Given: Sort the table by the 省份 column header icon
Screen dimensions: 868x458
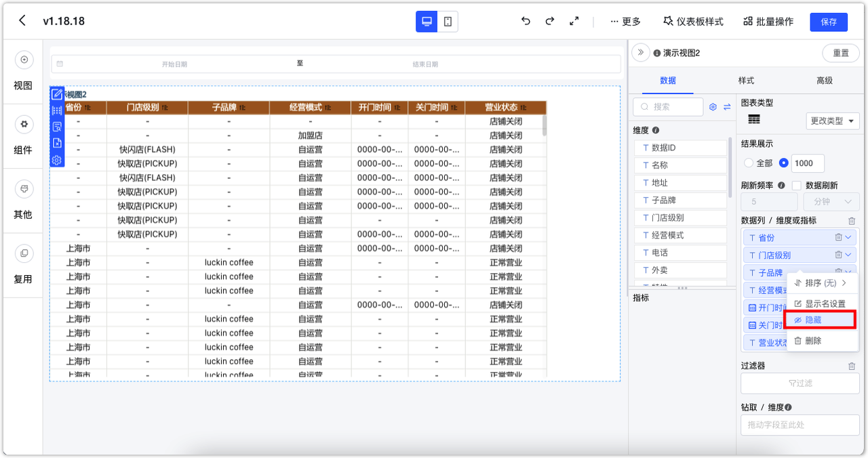Looking at the screenshot, I should [x=87, y=108].
